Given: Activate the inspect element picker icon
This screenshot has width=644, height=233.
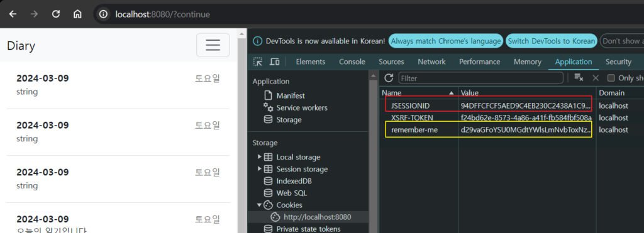Looking at the screenshot, I should point(258,62).
